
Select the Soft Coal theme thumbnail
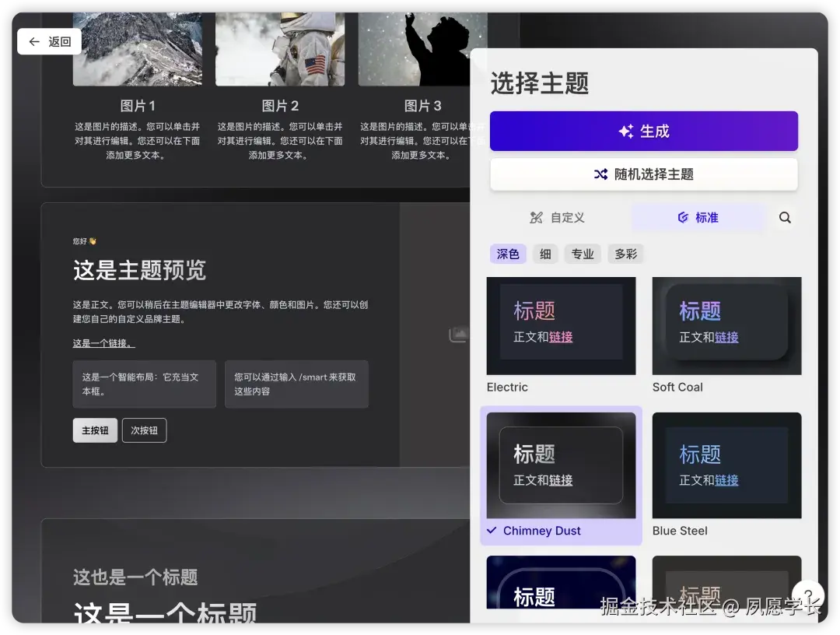726,325
